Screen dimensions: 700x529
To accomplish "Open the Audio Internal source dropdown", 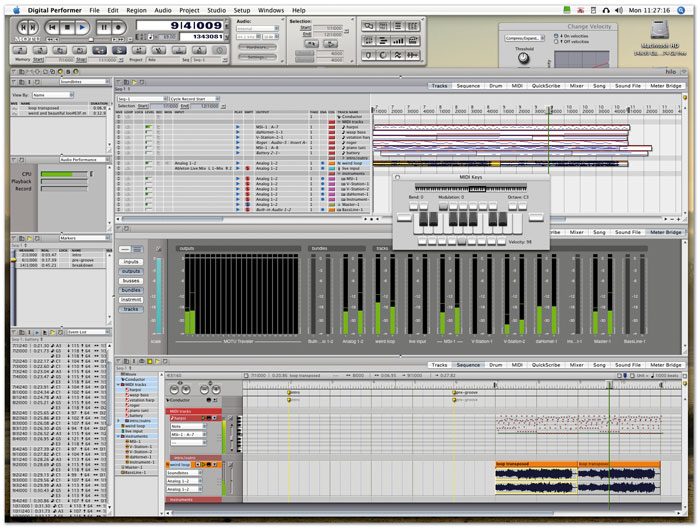I will click(x=258, y=29).
